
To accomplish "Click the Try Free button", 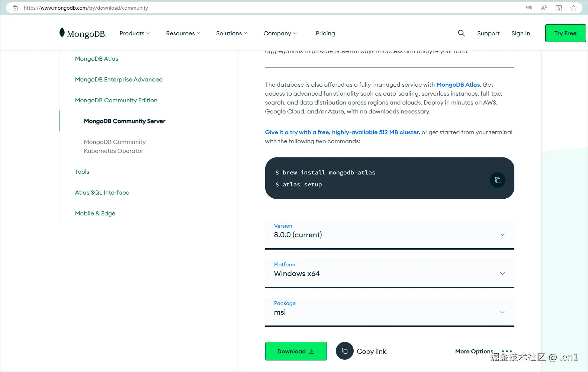I will pos(565,33).
